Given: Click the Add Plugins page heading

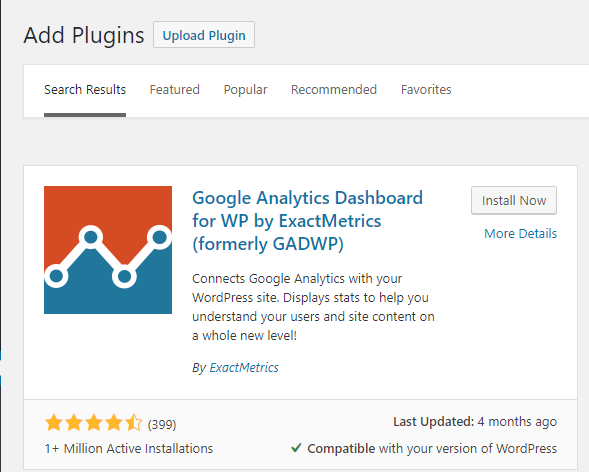Looking at the screenshot, I should tap(84, 35).
